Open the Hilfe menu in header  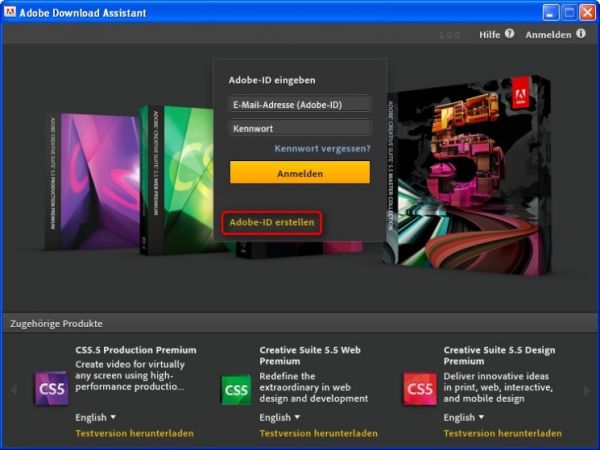point(490,34)
